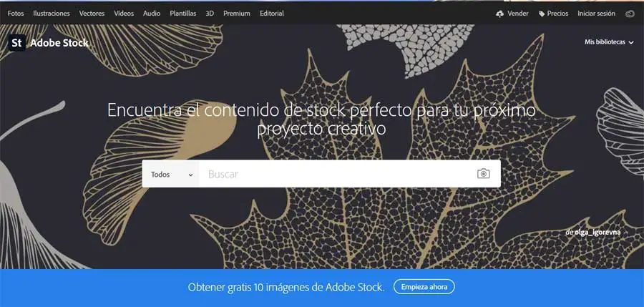Open the Fotos menu

tap(16, 14)
